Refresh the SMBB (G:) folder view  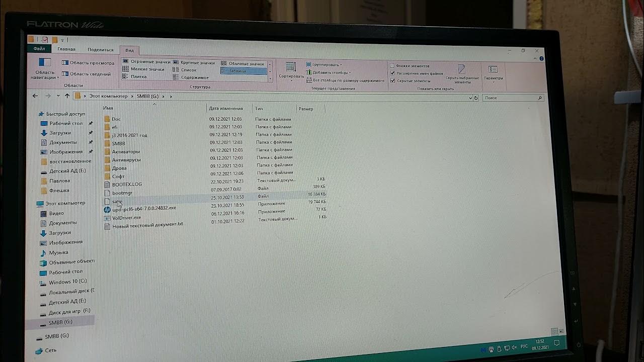pos(476,98)
